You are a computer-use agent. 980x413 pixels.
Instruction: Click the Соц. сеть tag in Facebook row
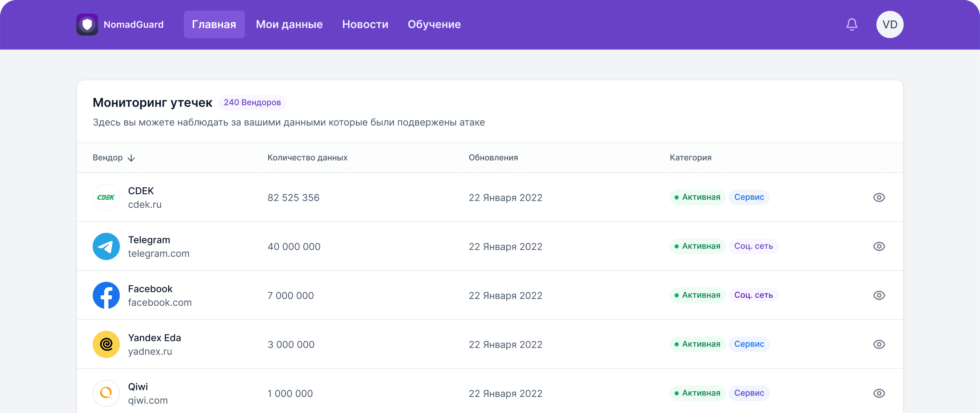(753, 295)
